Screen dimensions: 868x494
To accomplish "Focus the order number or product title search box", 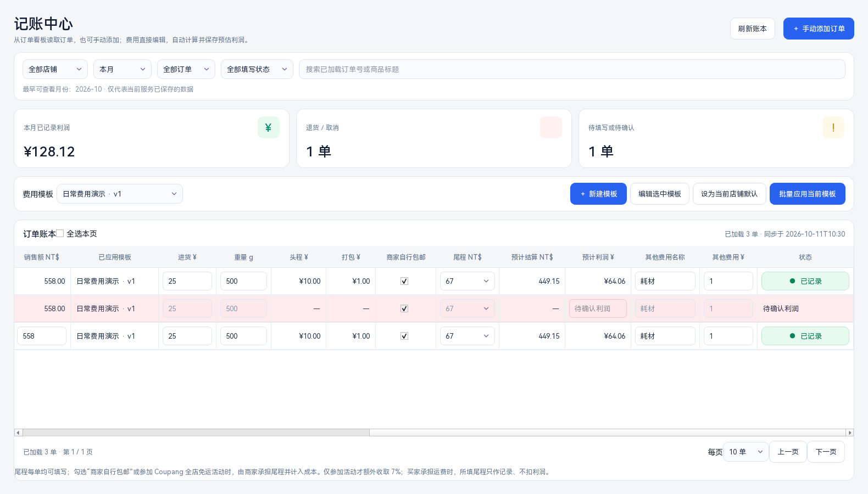I will point(572,69).
